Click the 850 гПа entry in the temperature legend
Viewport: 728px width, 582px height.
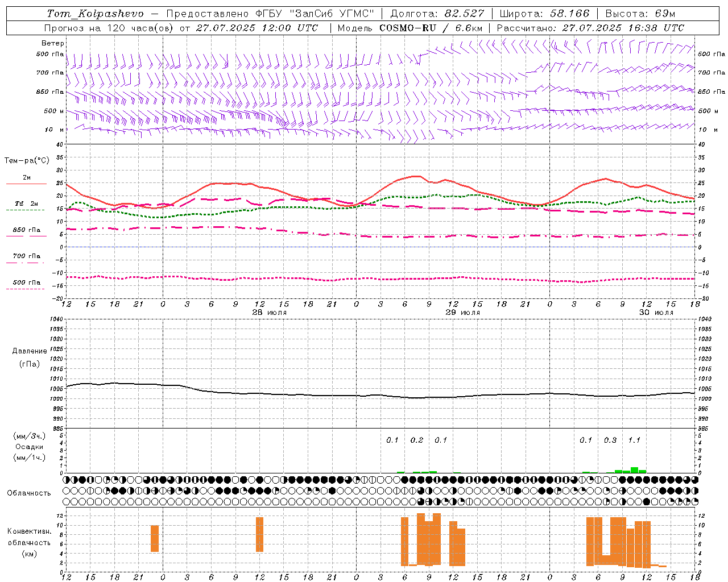pyautogui.click(x=27, y=230)
